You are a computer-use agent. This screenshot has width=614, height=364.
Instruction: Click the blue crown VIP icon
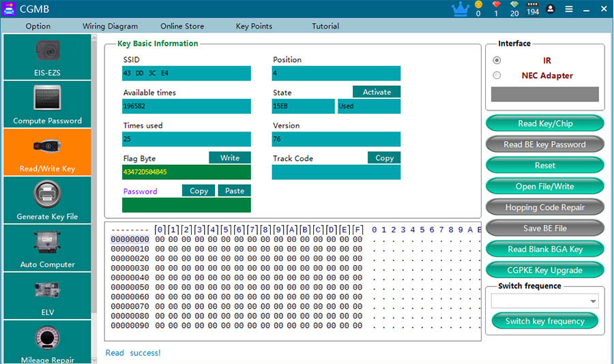[460, 10]
